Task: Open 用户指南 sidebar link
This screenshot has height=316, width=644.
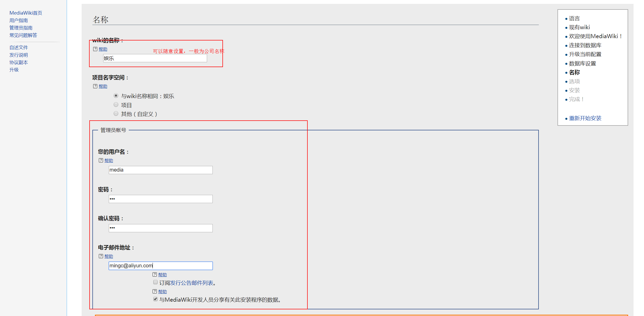Action: click(x=19, y=20)
